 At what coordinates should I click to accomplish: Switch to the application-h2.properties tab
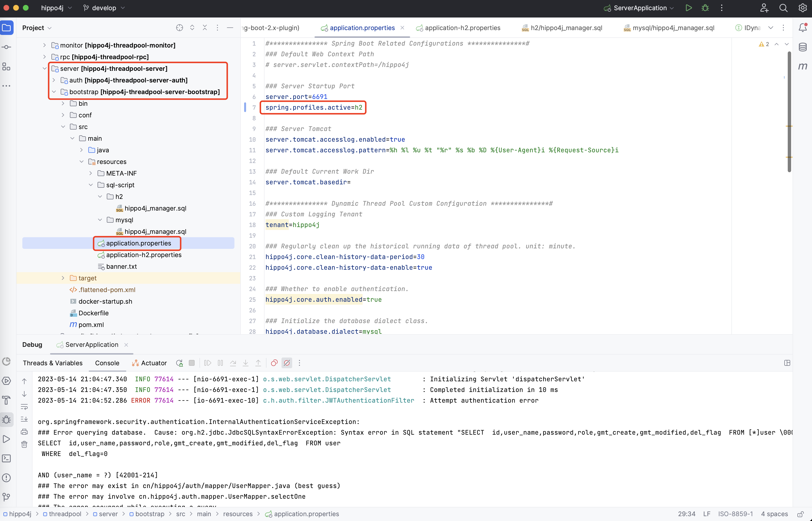click(462, 28)
